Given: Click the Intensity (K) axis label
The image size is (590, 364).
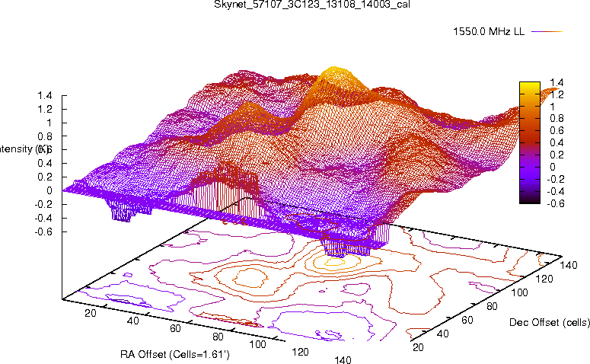Looking at the screenshot, I should [24, 149].
